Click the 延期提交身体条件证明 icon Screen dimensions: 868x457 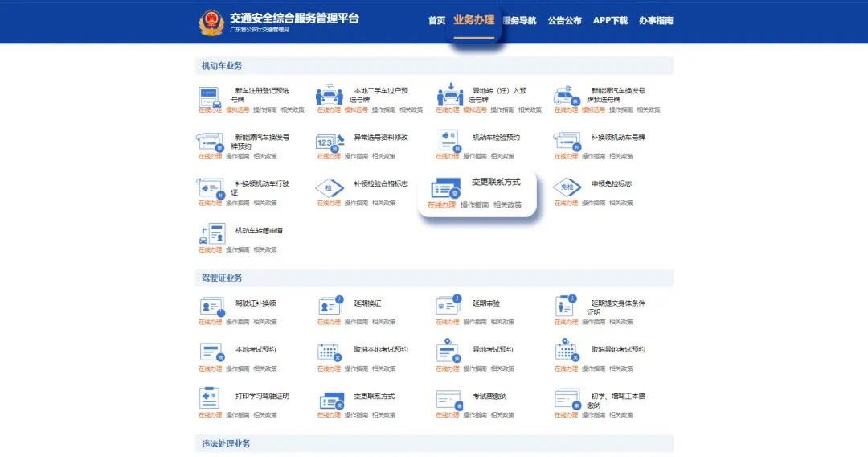point(566,305)
